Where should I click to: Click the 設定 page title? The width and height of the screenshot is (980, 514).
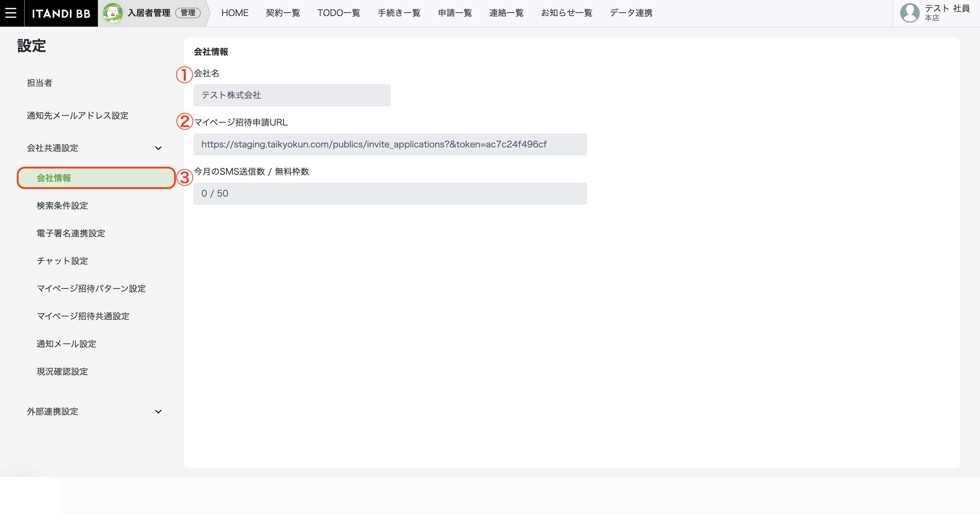click(x=32, y=46)
